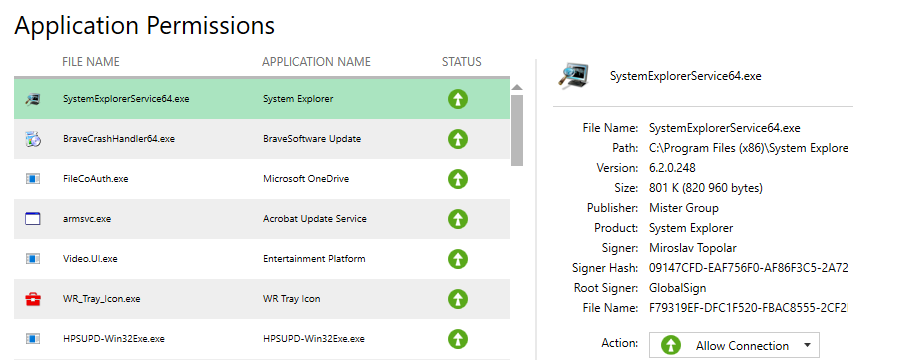
Task: Click the Product value System Explorer
Action: (691, 228)
